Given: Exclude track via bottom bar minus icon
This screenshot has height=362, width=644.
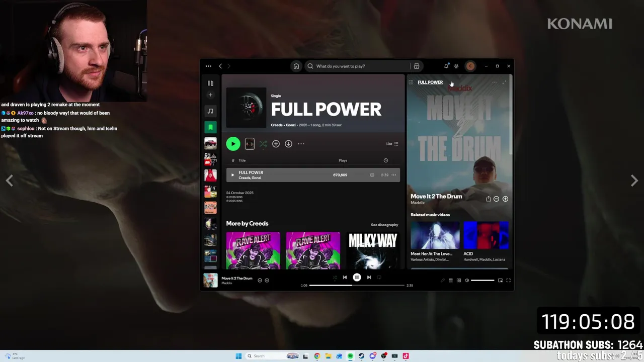Looking at the screenshot, I should click(260, 281).
